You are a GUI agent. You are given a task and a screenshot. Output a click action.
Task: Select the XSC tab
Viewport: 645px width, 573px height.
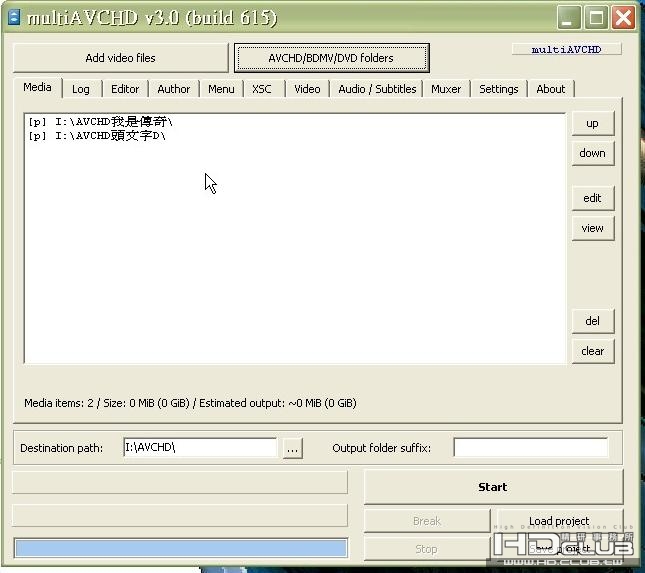[262, 89]
